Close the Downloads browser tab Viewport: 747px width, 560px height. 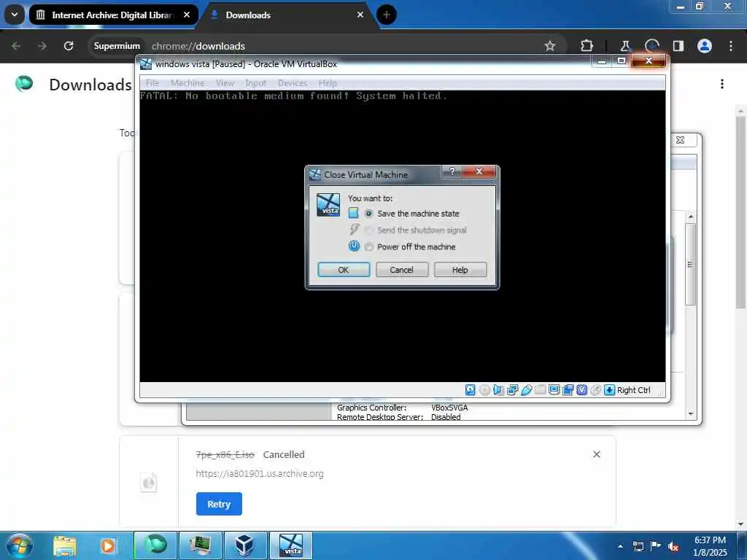click(x=360, y=15)
